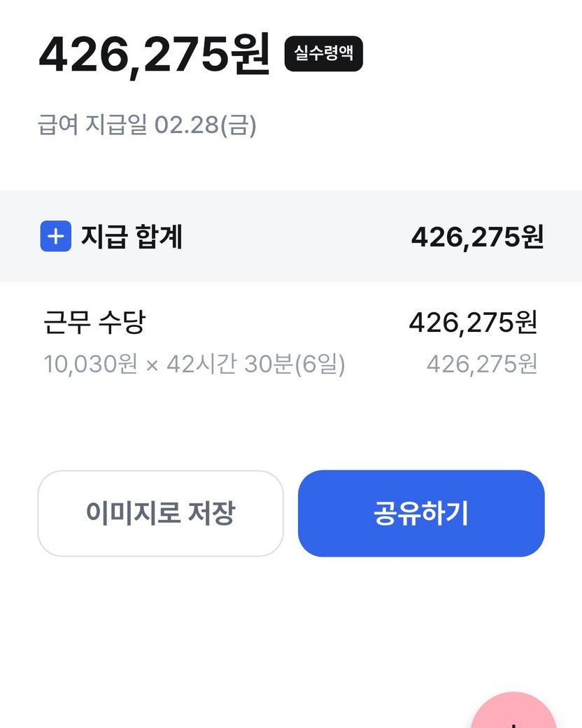Viewport: 582px width, 728px height.
Task: Tap the 원 unit of large heading amount
Action: 250,55
